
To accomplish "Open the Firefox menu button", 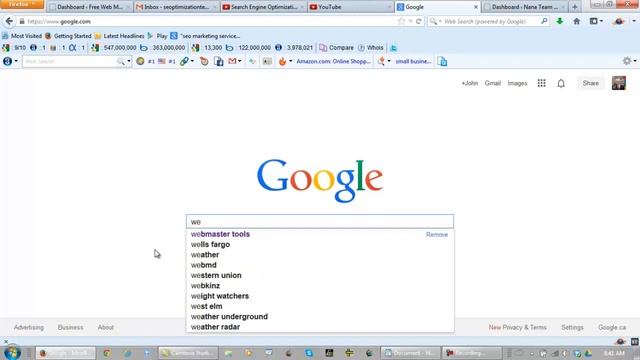I will pos(22,4).
